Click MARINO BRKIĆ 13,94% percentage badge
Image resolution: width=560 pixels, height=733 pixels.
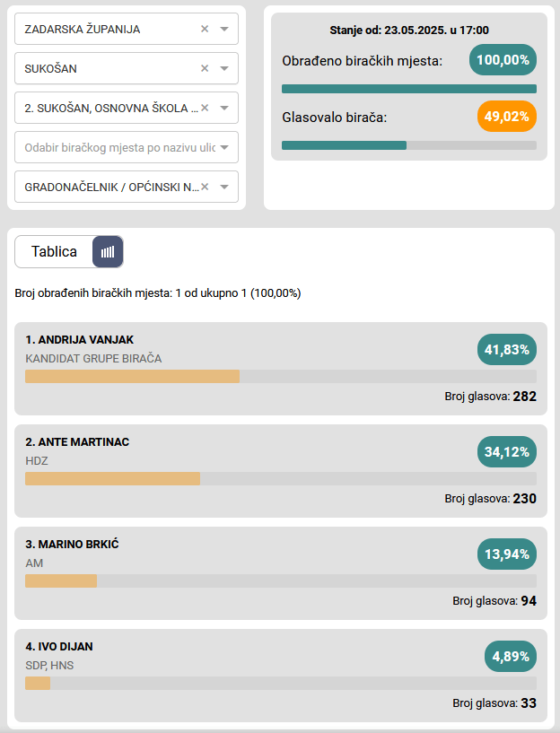[507, 554]
